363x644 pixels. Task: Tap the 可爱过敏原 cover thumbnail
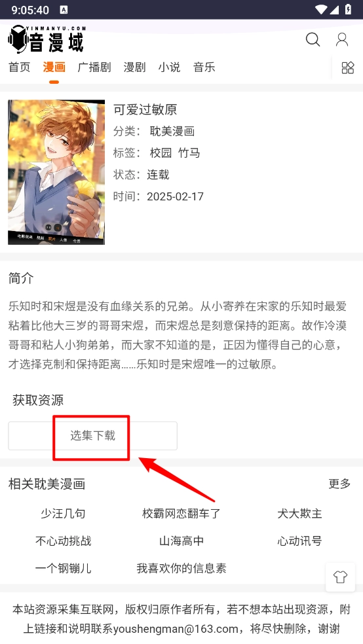pyautogui.click(x=56, y=172)
